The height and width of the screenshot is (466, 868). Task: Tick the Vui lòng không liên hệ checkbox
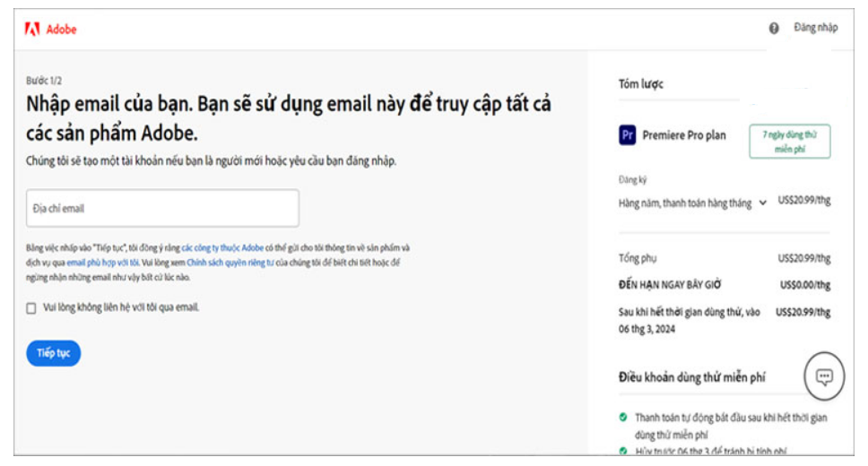pos(31,308)
